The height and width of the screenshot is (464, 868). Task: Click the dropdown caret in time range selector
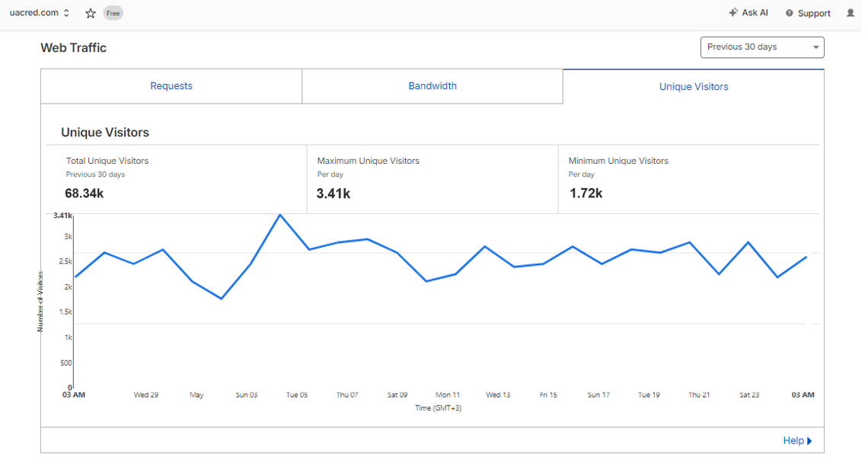click(x=815, y=47)
